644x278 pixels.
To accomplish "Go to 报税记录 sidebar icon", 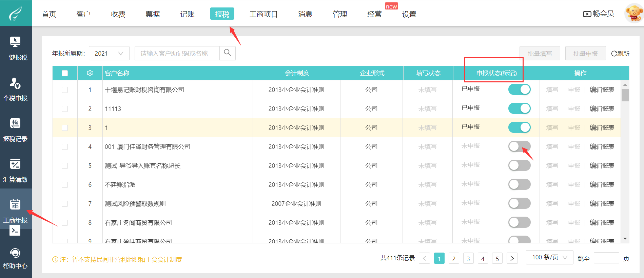I will pos(15,123).
